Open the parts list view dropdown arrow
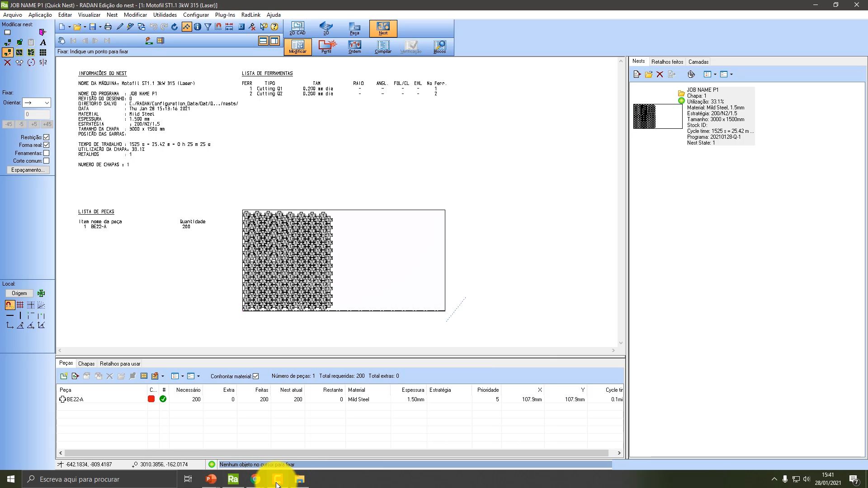This screenshot has width=868, height=488. click(x=183, y=376)
